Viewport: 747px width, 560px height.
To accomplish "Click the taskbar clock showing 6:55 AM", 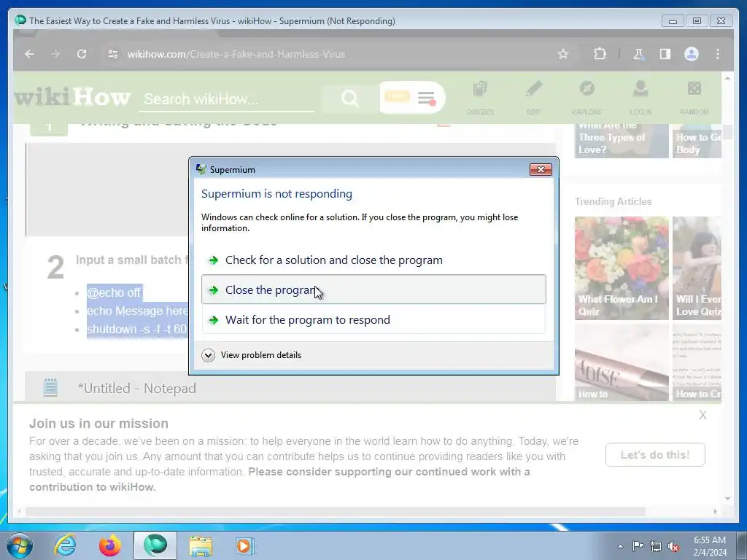I will click(710, 546).
